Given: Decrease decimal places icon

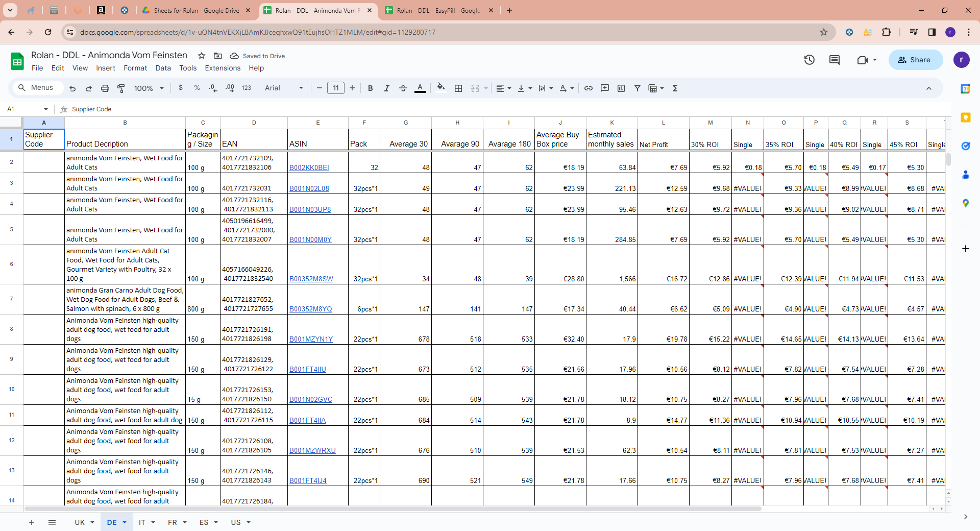Looking at the screenshot, I should (x=213, y=88).
